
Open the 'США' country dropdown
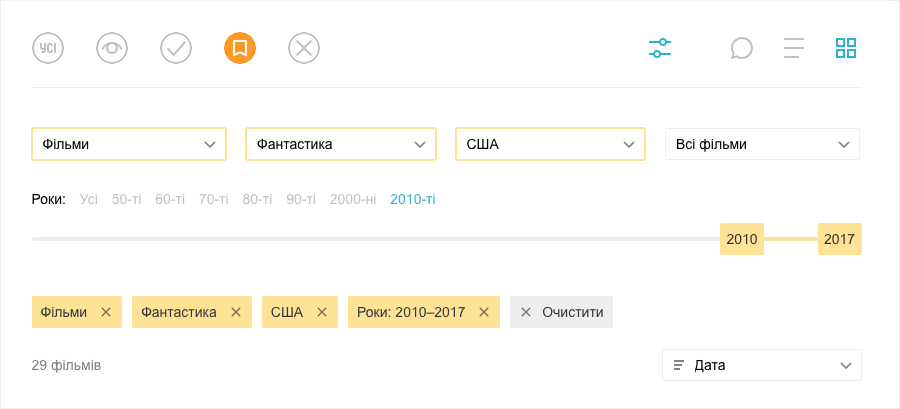550,144
